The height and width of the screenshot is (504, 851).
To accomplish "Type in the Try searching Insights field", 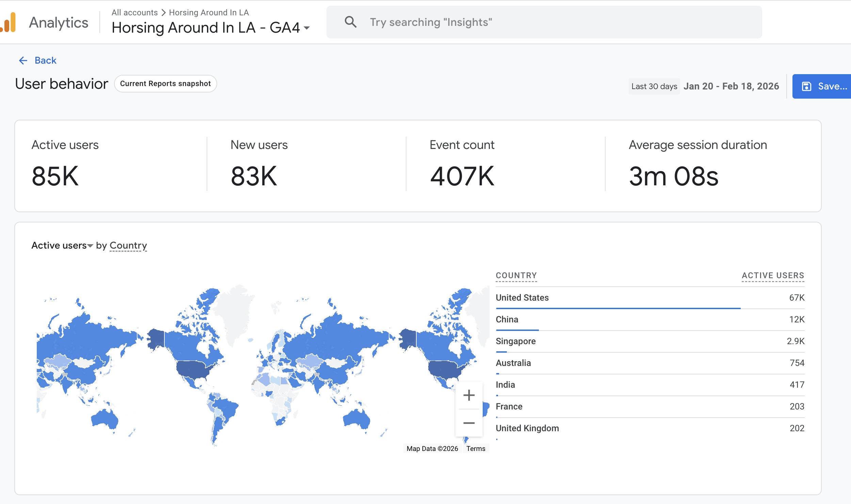I will point(545,22).
